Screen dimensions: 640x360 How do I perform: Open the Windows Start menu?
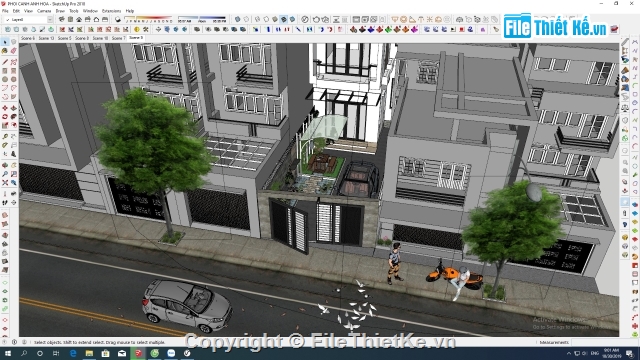coord(7,353)
